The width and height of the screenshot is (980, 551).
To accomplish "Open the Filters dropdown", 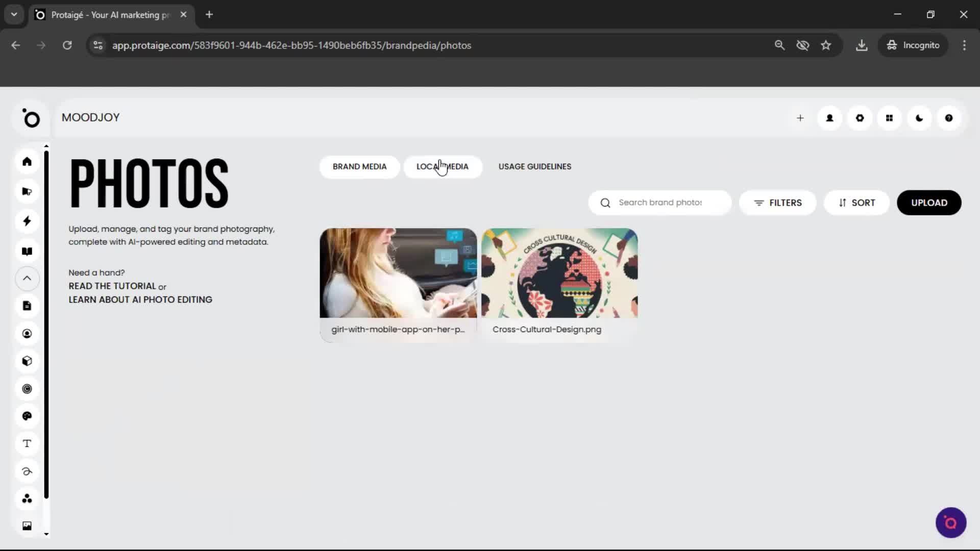I will (778, 203).
